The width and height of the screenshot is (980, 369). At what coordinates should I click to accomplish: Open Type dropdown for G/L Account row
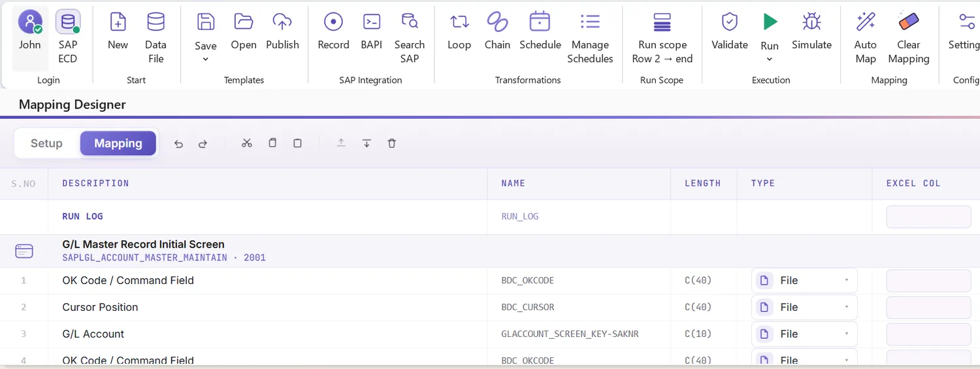click(x=804, y=334)
